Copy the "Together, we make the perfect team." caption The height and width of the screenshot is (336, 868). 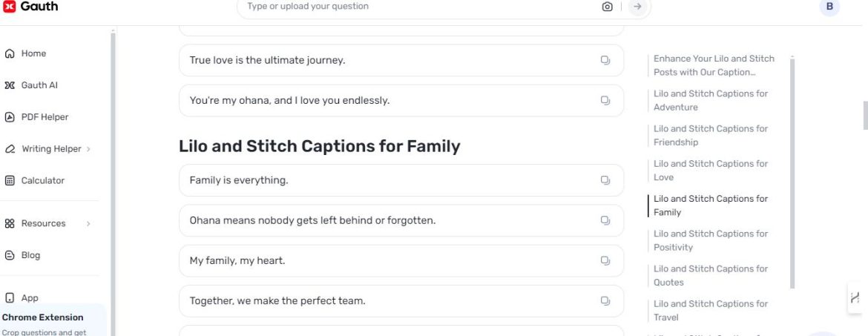(x=605, y=300)
